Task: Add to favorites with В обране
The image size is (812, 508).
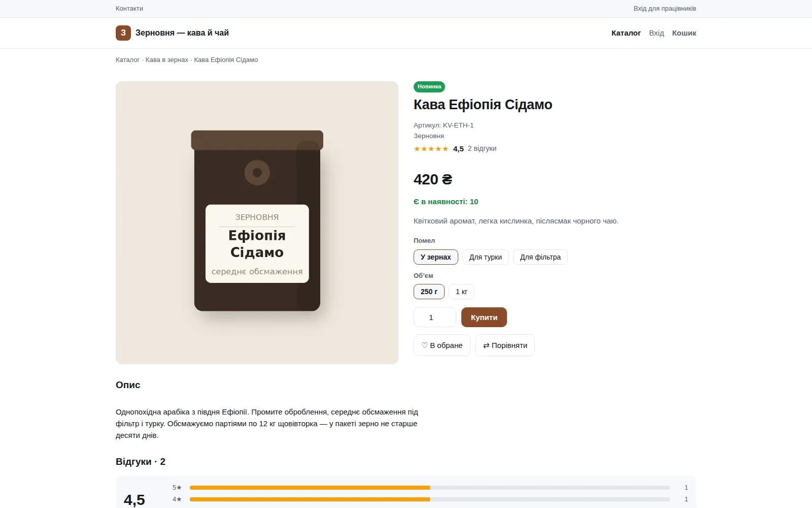Action: [x=442, y=345]
